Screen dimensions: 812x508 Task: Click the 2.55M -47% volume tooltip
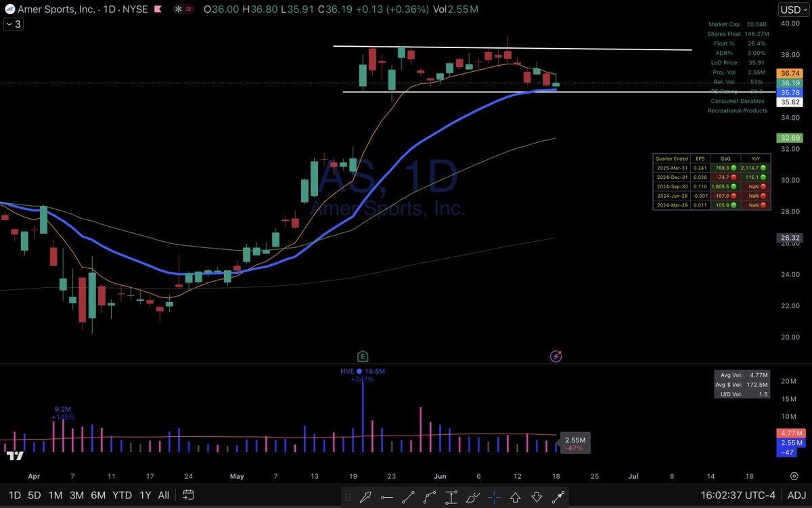tap(575, 444)
